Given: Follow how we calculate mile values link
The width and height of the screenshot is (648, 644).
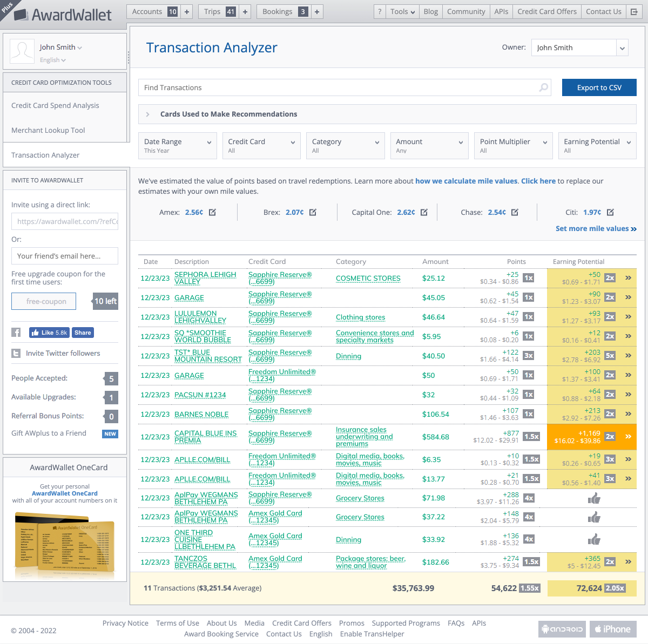Looking at the screenshot, I should [467, 181].
